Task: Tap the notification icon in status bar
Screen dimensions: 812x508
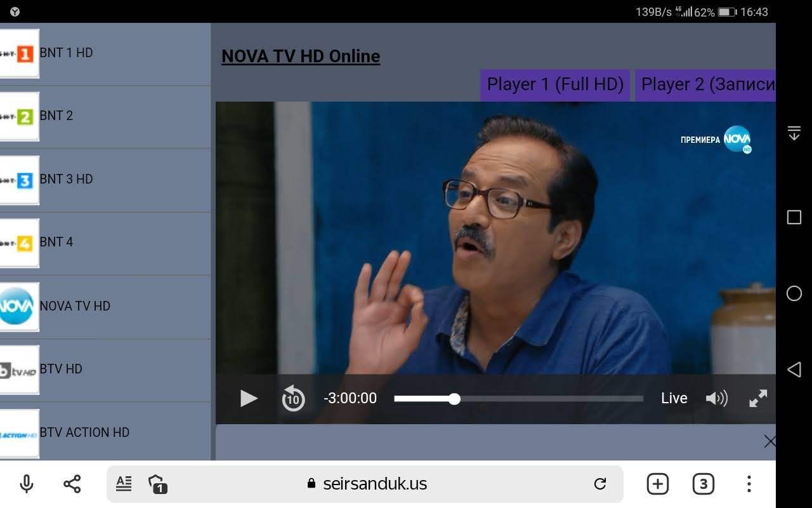Action: pos(15,11)
